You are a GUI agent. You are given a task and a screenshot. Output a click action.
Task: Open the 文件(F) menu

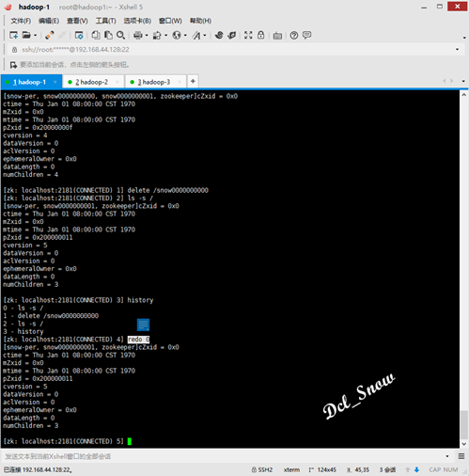[x=21, y=21]
